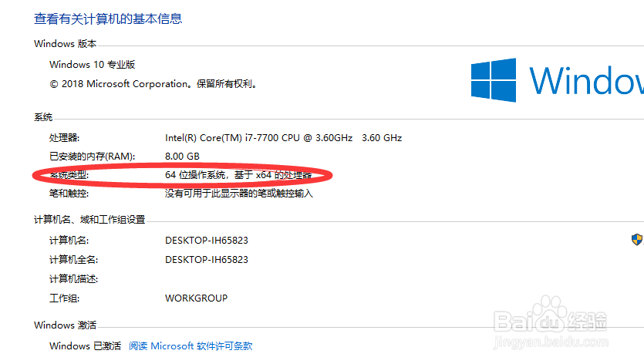Select the heading 查看有关计算机的基本信息
Image resolution: width=644 pixels, height=364 pixels.
[x=108, y=19]
